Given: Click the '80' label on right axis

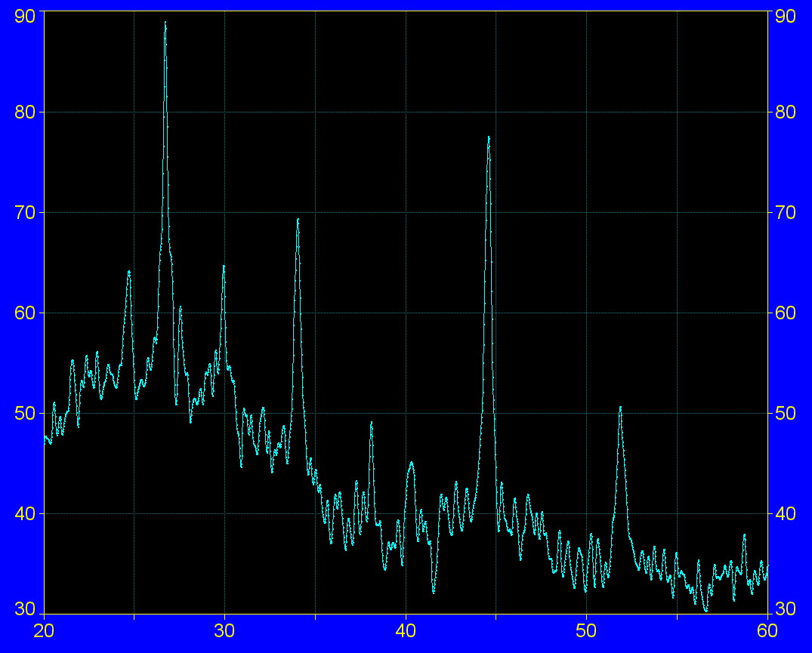Looking at the screenshot, I should 786,112.
